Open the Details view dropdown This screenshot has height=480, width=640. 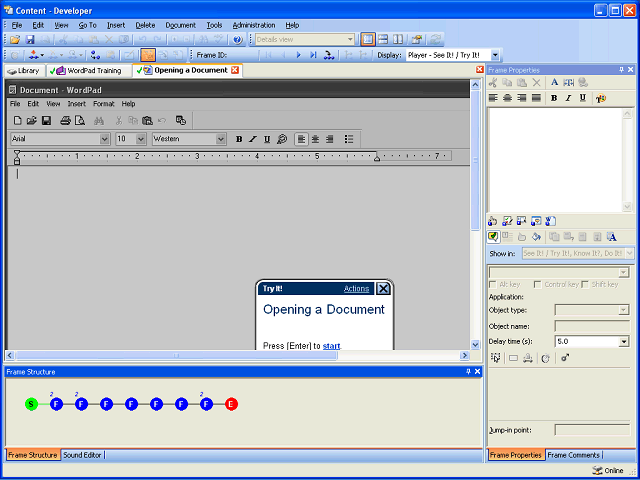[x=350, y=40]
